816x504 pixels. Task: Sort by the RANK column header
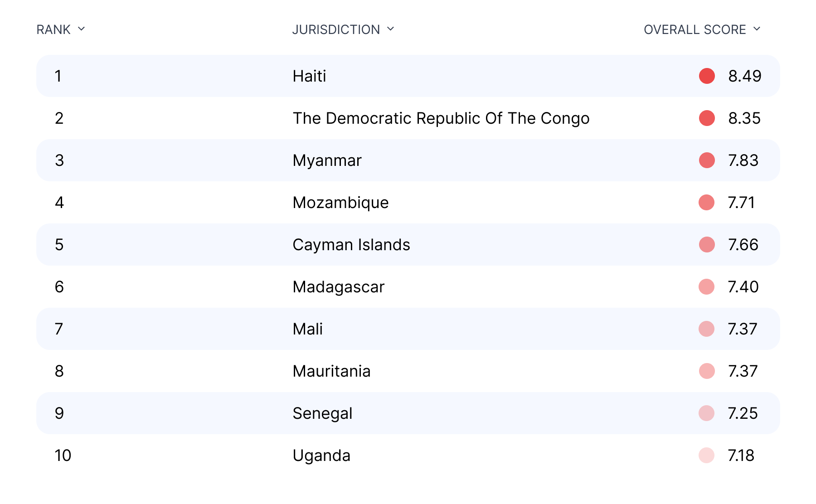click(x=53, y=29)
